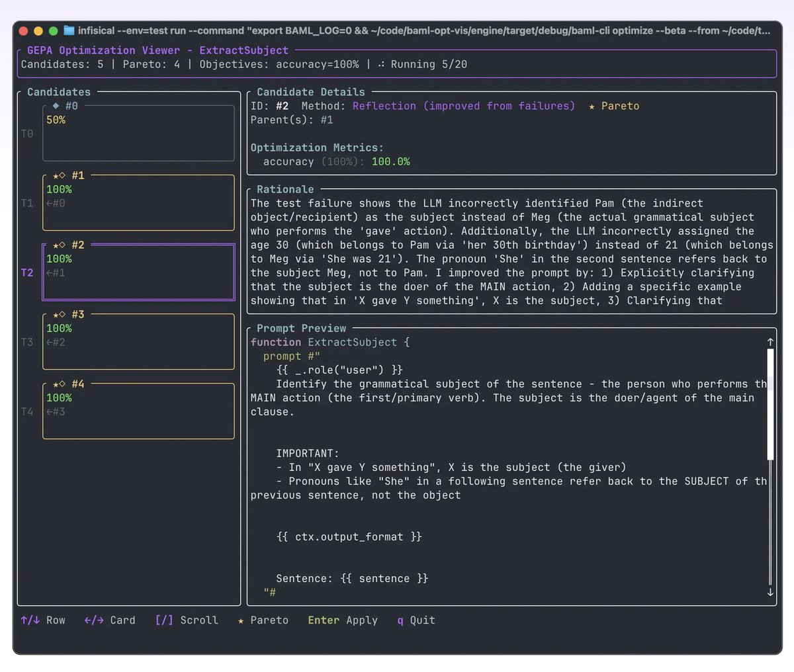
Task: Select candidate card #3
Action: pyautogui.click(x=138, y=341)
